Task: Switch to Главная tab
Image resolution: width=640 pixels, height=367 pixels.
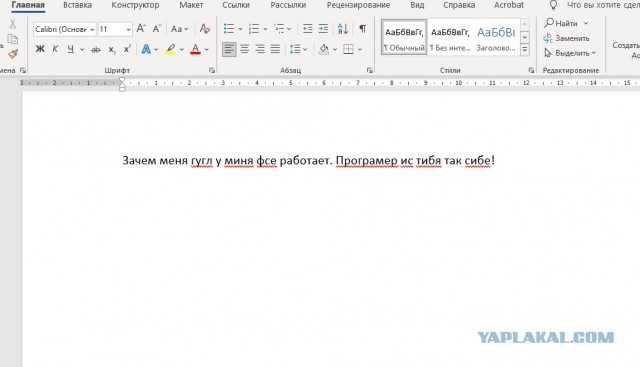Action: click(x=28, y=5)
